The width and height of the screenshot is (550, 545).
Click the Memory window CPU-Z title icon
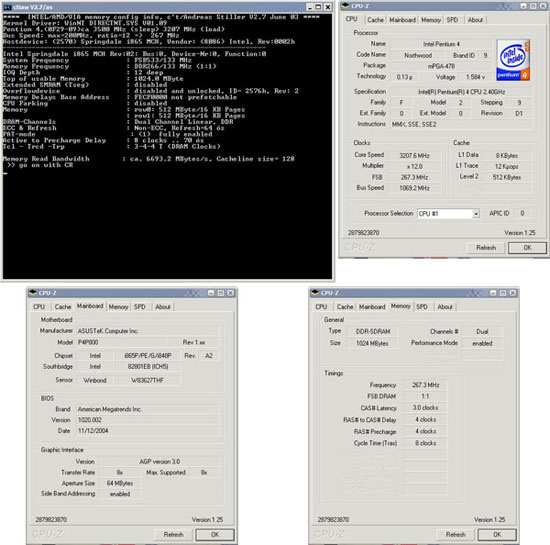click(x=315, y=292)
